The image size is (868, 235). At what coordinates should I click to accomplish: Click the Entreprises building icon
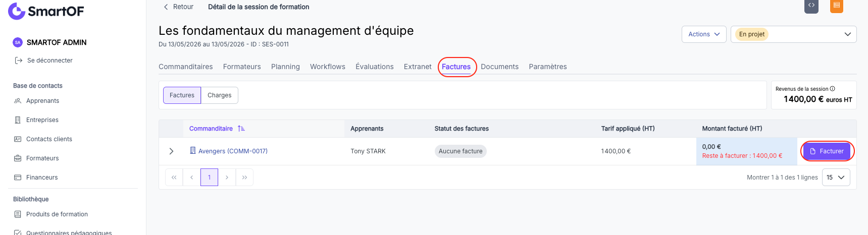click(18, 120)
